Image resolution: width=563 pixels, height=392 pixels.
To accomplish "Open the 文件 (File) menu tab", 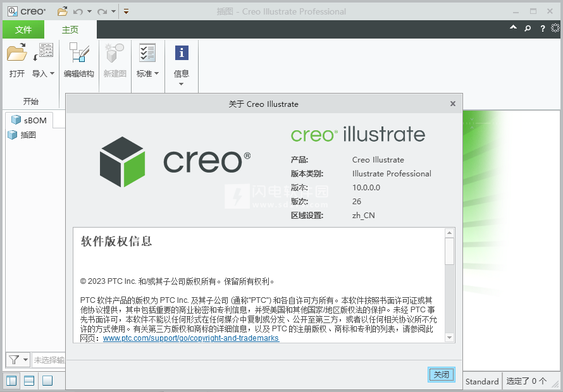I will coord(23,30).
